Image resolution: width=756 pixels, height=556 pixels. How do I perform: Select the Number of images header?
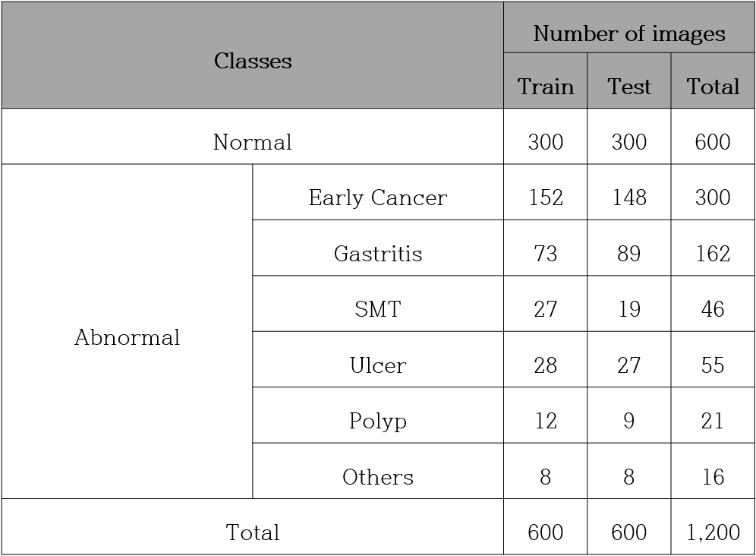tap(629, 28)
